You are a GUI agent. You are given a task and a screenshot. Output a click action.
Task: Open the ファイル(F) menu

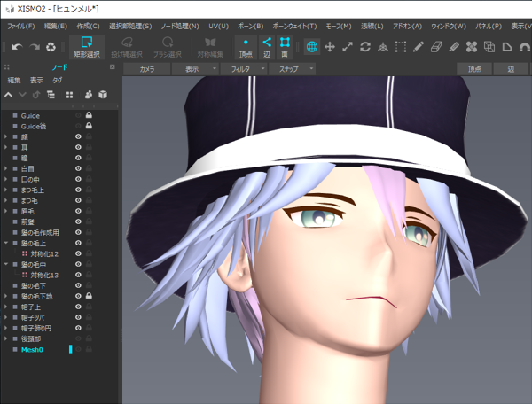coord(21,26)
